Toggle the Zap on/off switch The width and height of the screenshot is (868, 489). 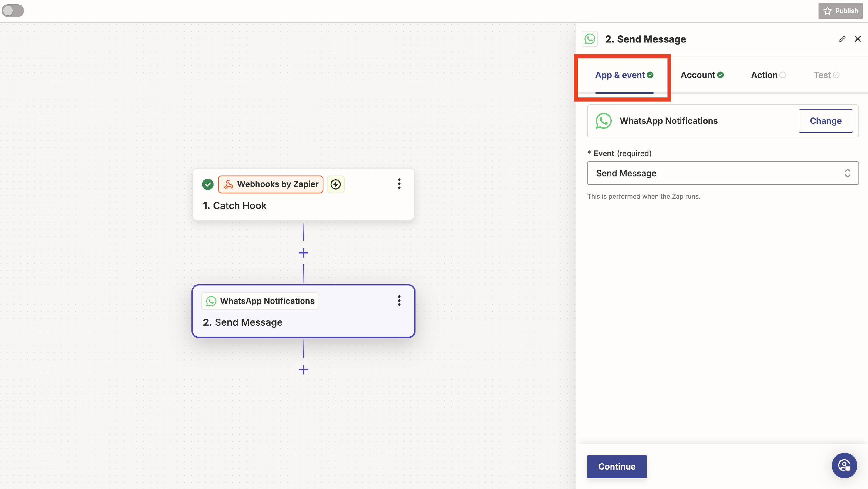coord(13,10)
